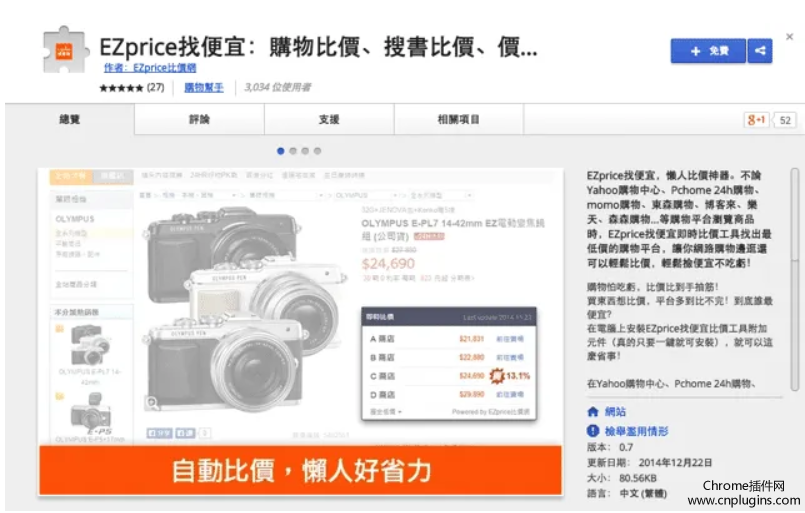Image resolution: width=805 pixels, height=513 pixels.
Task: Select the fourth screenshot carousel dot
Action: [317, 151]
